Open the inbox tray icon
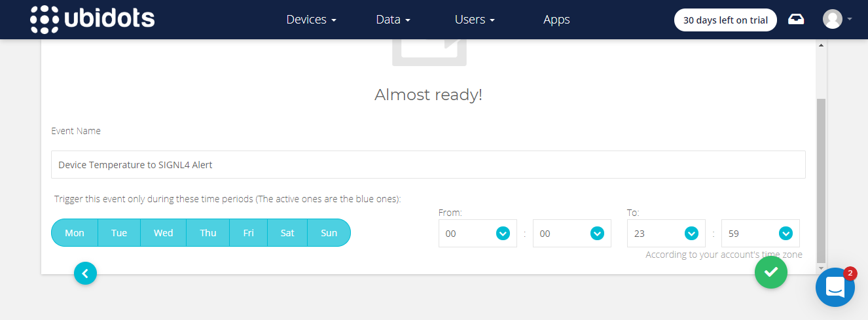Image resolution: width=868 pixels, height=320 pixels. pos(796,19)
